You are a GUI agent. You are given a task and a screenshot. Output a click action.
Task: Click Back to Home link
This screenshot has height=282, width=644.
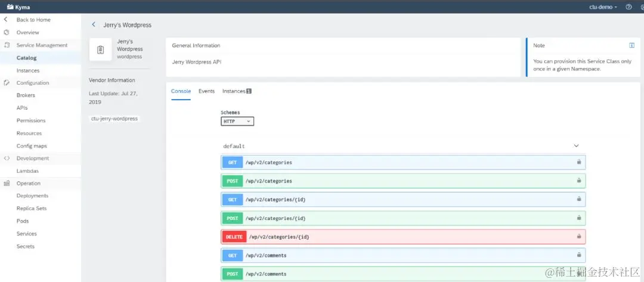click(33, 20)
